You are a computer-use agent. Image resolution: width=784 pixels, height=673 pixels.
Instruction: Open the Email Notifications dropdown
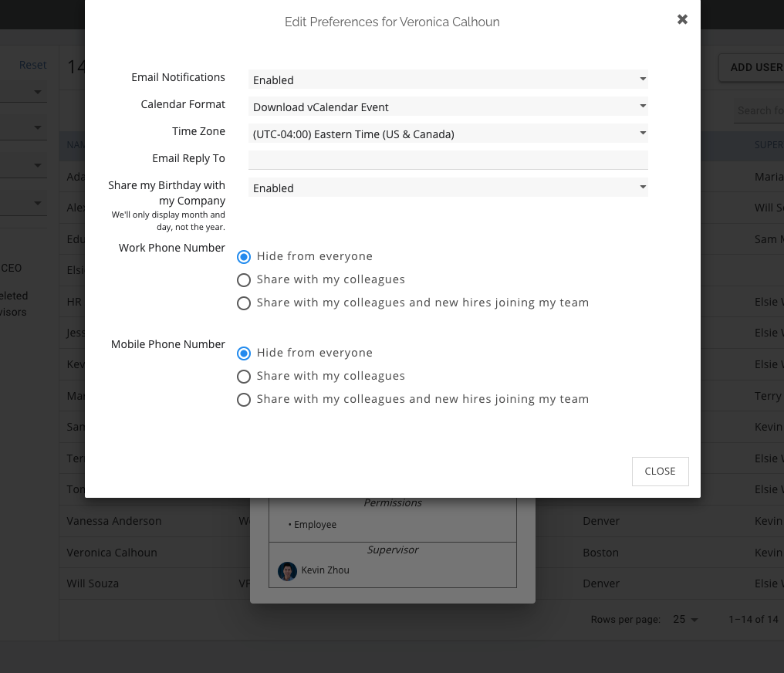448,79
